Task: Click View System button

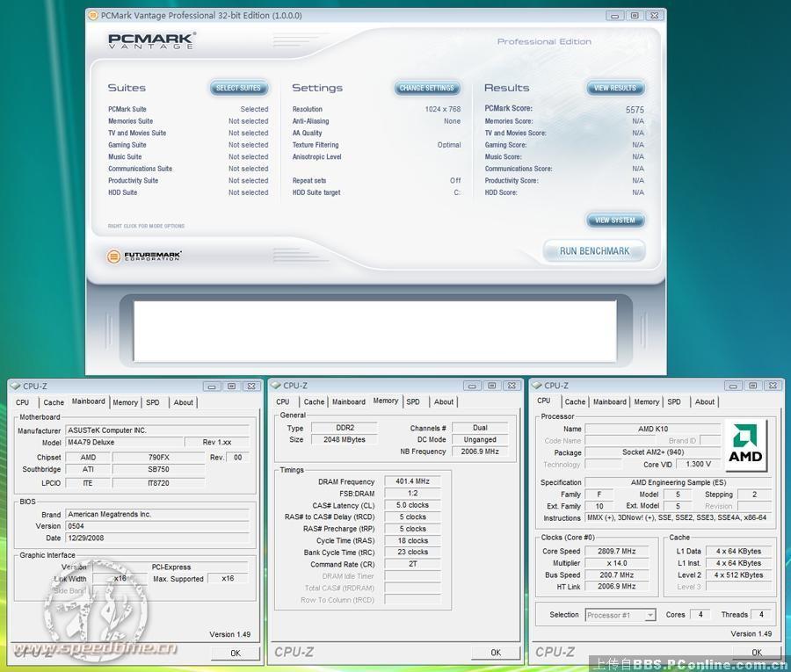Action: pyautogui.click(x=615, y=220)
